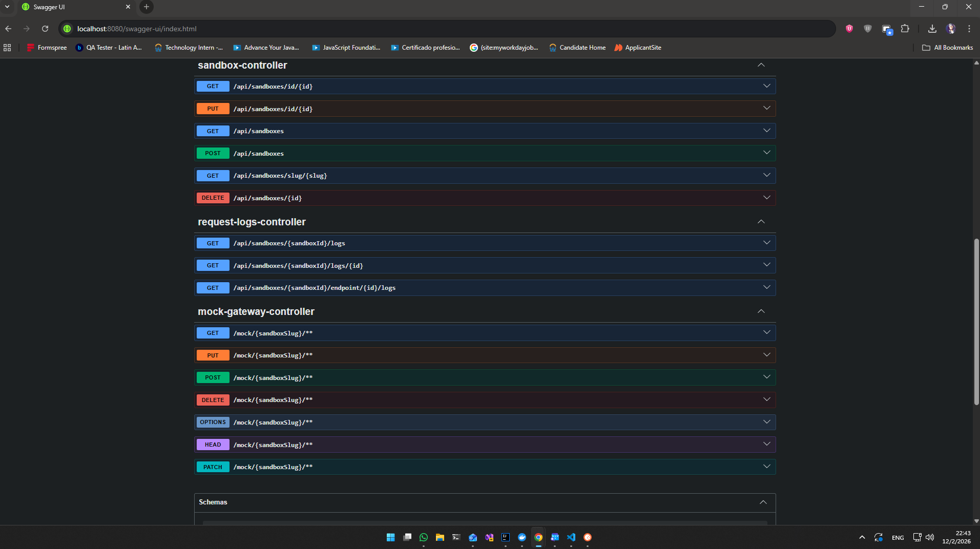Viewport: 980px width, 549px height.
Task: Reload the Swagger UI page
Action: click(x=45, y=29)
